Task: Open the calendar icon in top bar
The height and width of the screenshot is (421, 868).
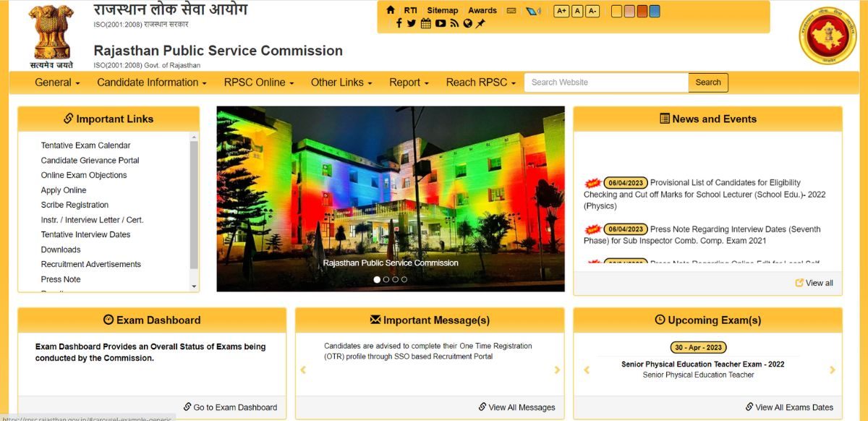Action: pos(426,23)
